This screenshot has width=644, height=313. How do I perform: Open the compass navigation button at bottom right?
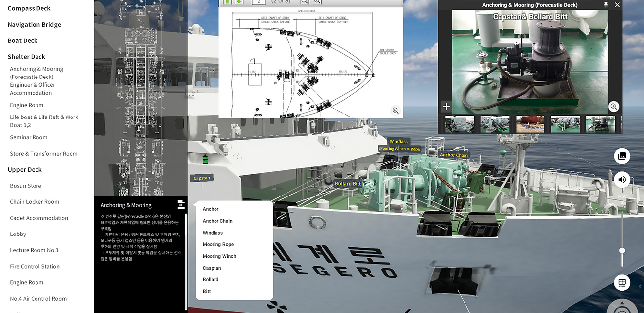point(622,307)
